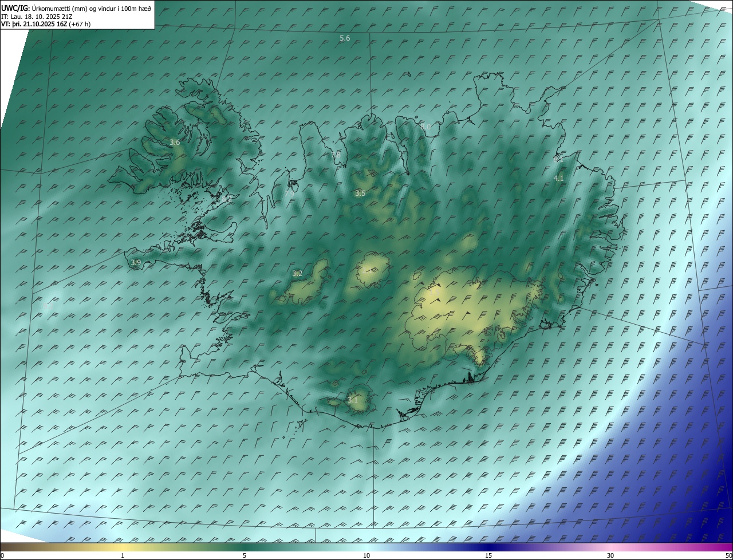
Task: Click the 1 label on the colour scale
Action: coord(123,555)
